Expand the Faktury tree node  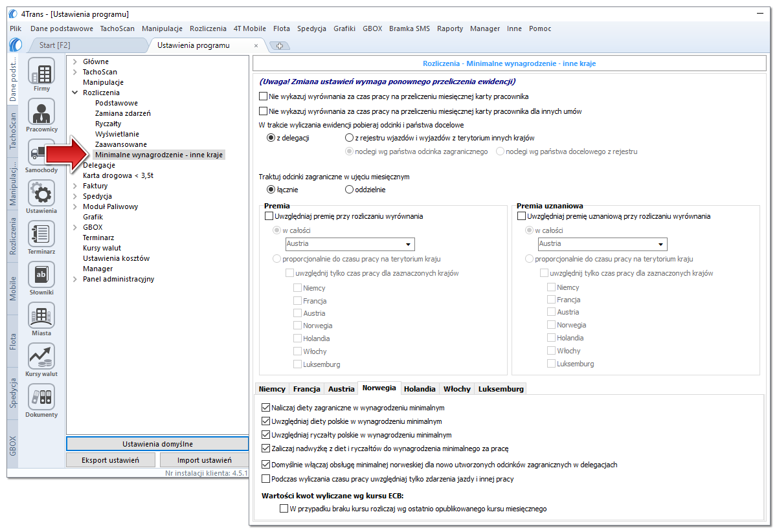75,186
